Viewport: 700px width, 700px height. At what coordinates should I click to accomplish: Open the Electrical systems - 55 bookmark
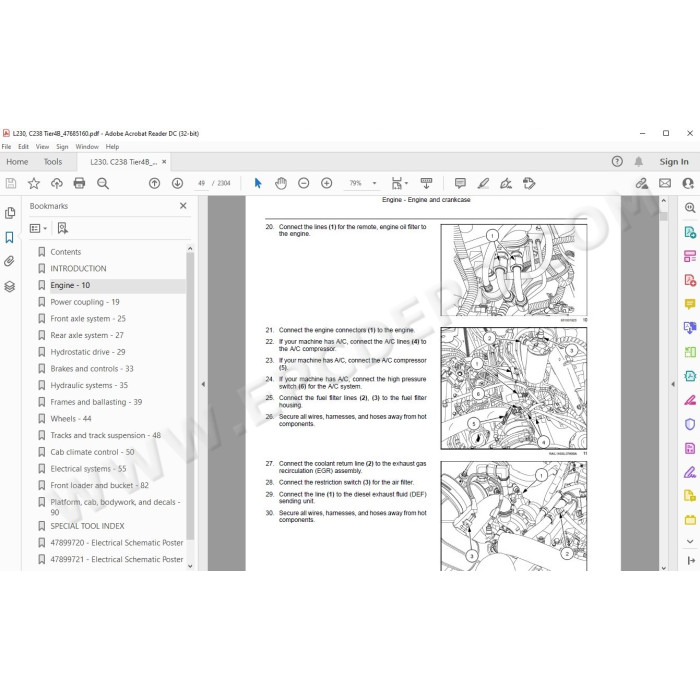pos(88,469)
